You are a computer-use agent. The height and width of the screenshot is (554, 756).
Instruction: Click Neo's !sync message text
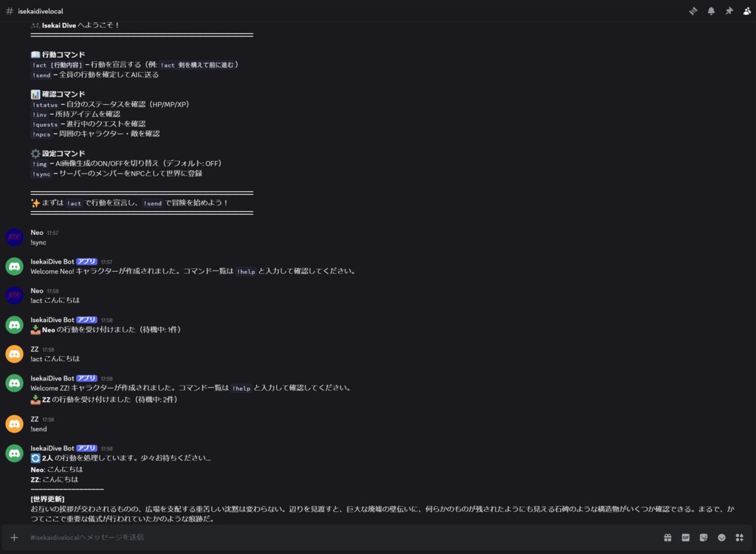[x=38, y=242]
